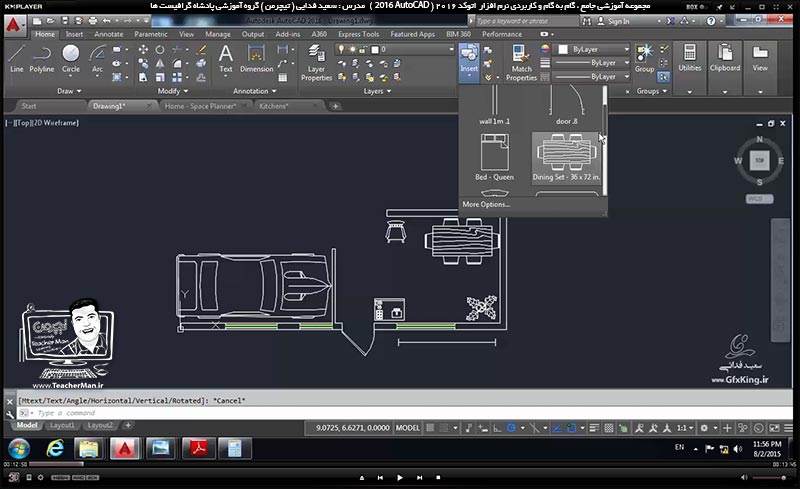Click the Help question mark icon
Viewport: 800px width, 489px height.
pyautogui.click(x=711, y=21)
